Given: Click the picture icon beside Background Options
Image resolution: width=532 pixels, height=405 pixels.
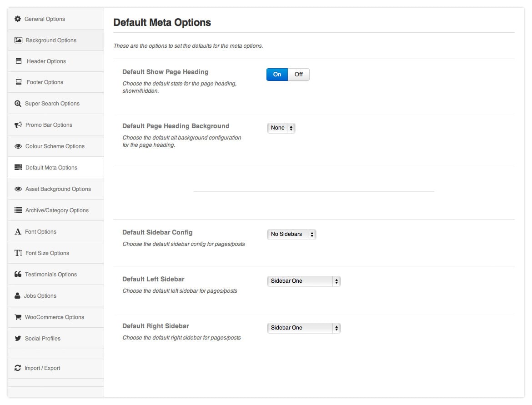Looking at the screenshot, I should (18, 40).
